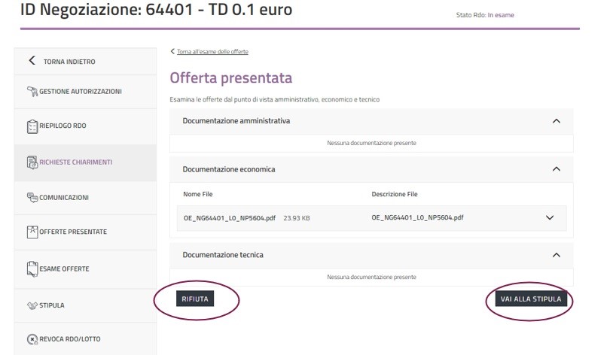
Task: Expand the OE_NG64401 PDF file row
Action: coord(550,218)
